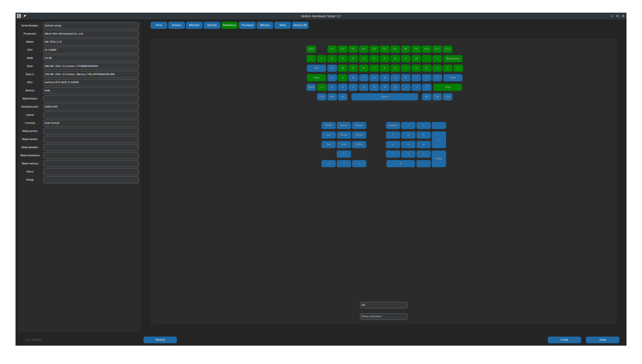Viewport: 642px width, 364px height.
Task: Switch to the Kamera tab
Action: pyautogui.click(x=176, y=25)
